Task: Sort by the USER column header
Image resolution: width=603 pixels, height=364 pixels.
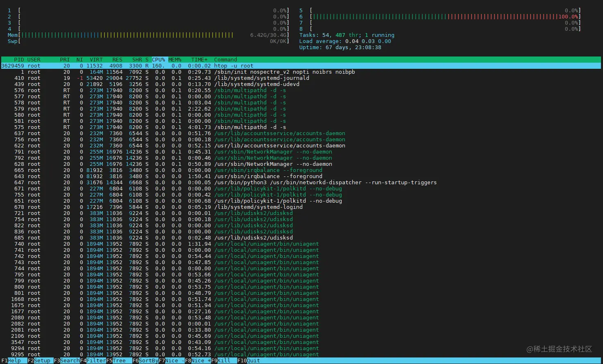Action: click(x=34, y=60)
